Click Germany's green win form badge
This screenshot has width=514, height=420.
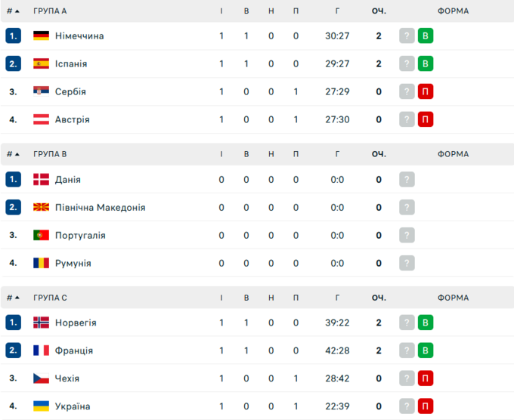pos(426,36)
